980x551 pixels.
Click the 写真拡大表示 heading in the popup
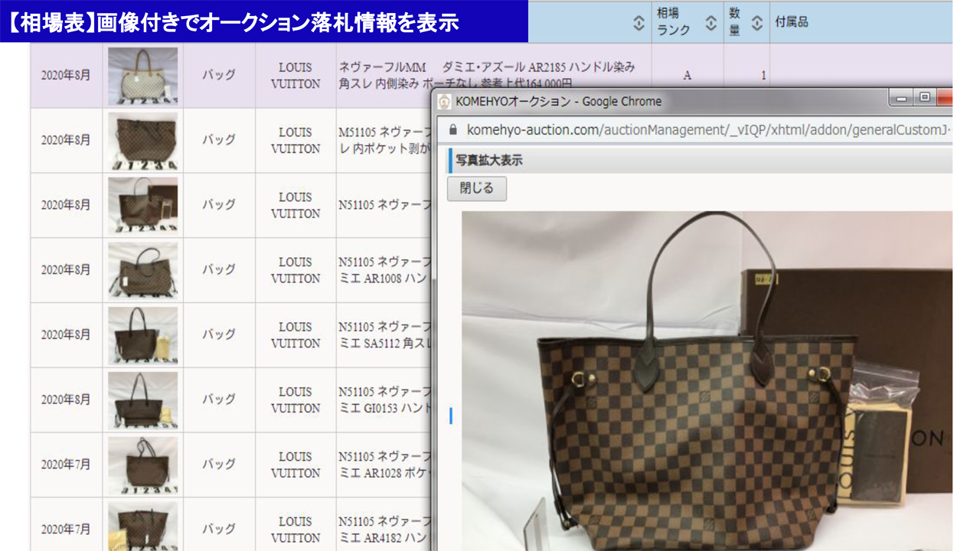point(489,161)
